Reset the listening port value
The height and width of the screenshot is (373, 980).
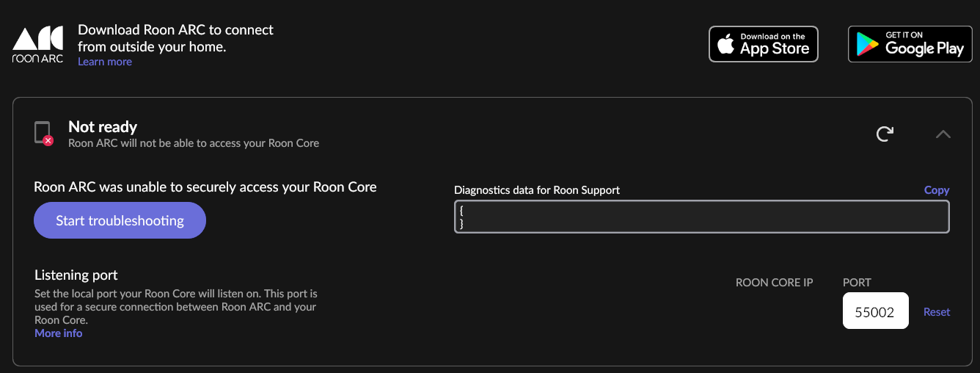pos(937,312)
